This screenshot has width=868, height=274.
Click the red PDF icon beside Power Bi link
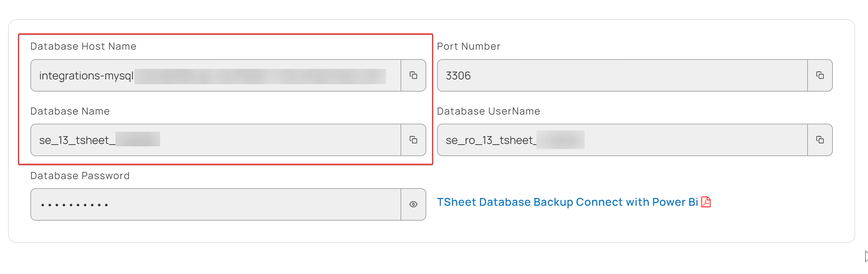coord(706,202)
